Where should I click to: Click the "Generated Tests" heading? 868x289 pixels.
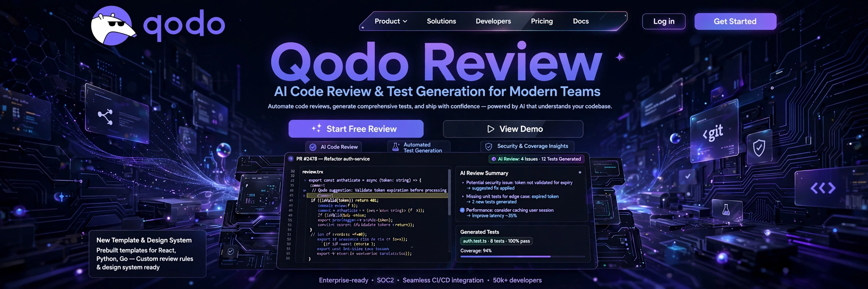pos(479,232)
